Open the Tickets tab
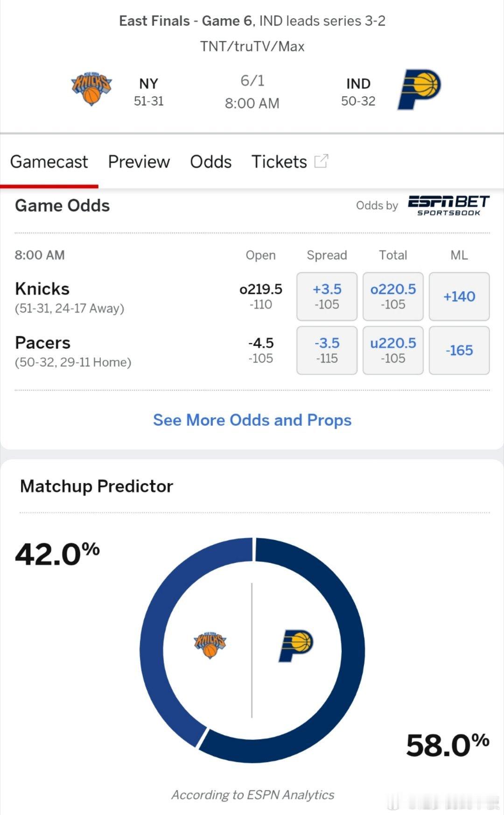Viewport: 504px width, 815px height. pos(280,162)
